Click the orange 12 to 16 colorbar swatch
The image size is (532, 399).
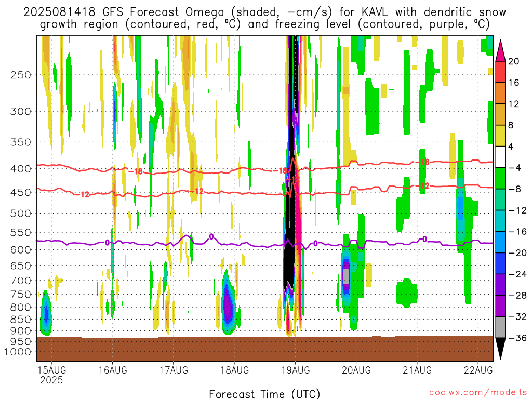pyautogui.click(x=500, y=94)
